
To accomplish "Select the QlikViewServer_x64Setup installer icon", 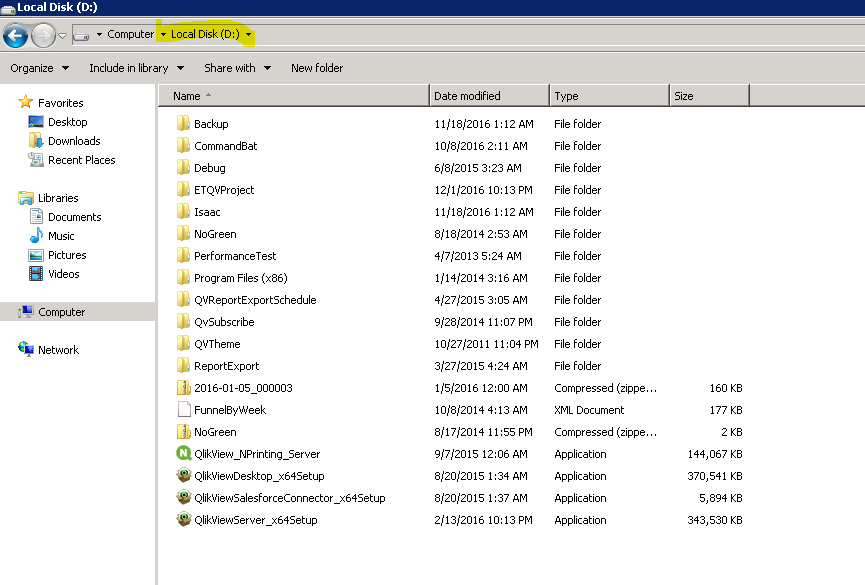I will pyautogui.click(x=183, y=520).
